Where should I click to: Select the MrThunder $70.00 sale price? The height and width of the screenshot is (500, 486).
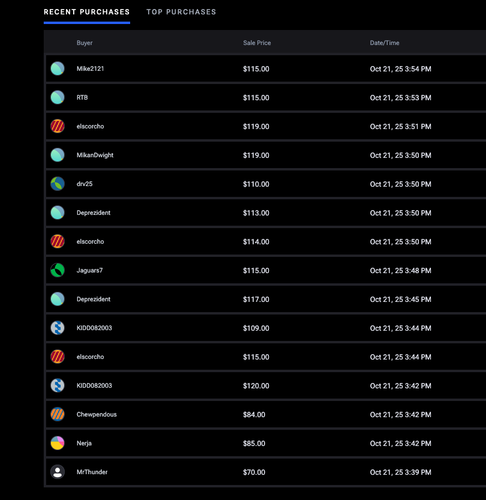254,472
